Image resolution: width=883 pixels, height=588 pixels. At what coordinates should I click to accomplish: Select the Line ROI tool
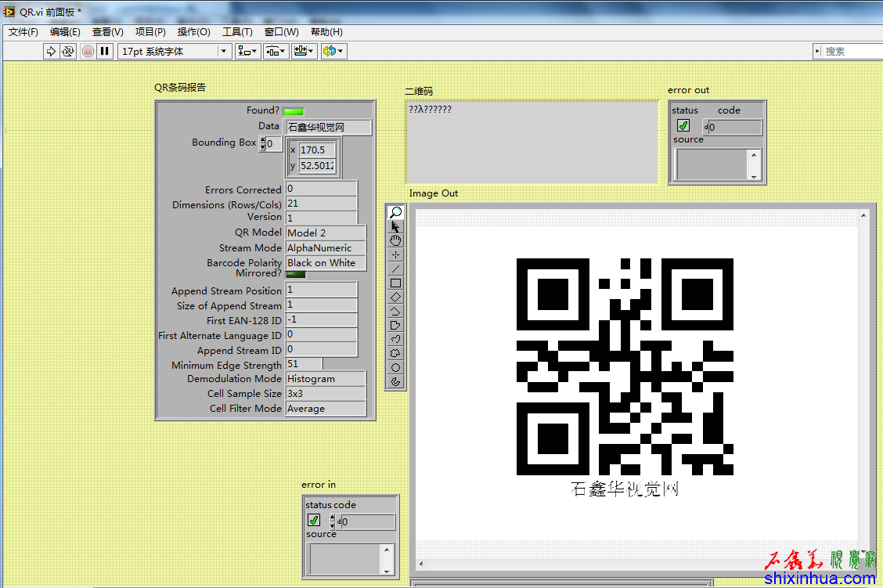(395, 269)
